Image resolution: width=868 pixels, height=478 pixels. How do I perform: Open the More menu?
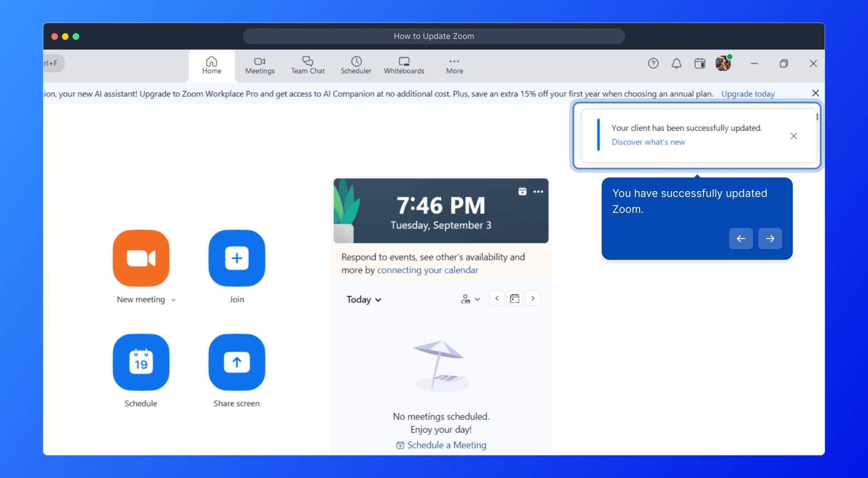[454, 66]
